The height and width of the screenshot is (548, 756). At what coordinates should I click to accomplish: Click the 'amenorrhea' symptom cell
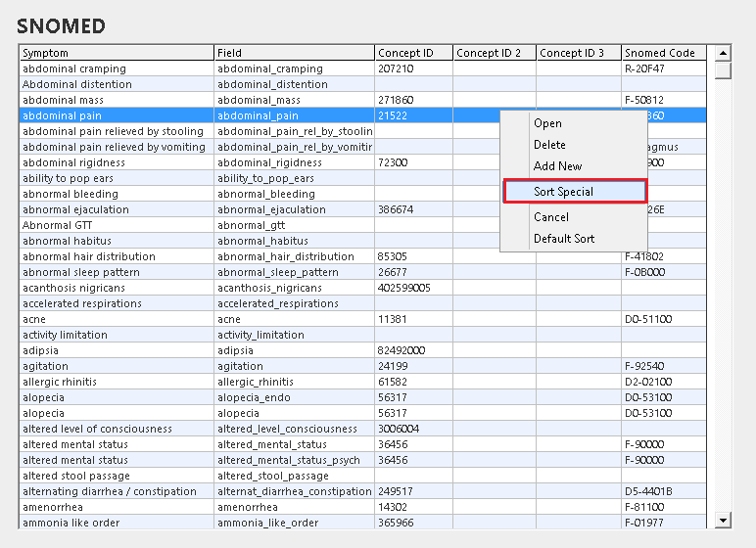tap(117, 507)
